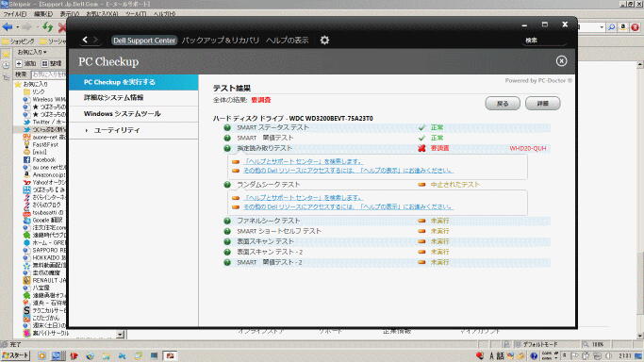Click the browser search magnifier icon

click(x=612, y=27)
